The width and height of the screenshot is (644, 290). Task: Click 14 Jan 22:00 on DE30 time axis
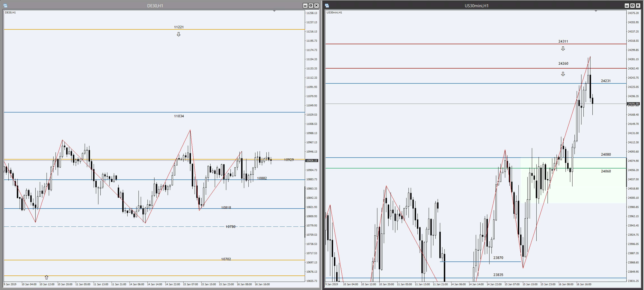point(173,284)
